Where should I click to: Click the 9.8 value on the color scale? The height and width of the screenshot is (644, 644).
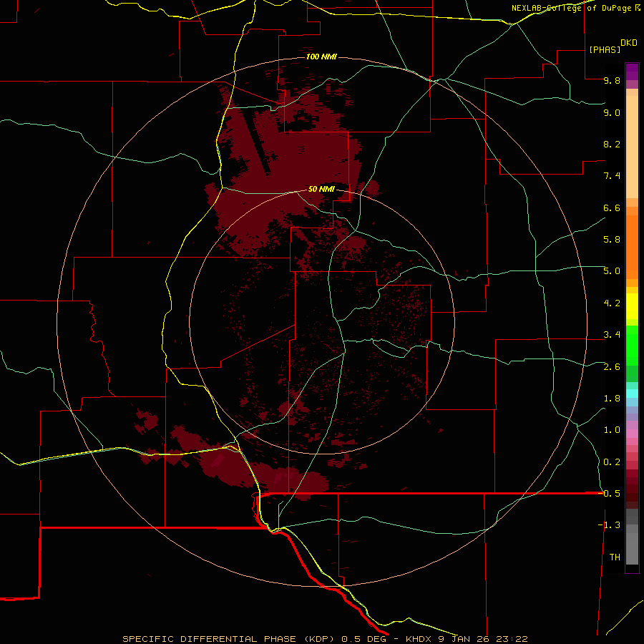(x=612, y=80)
